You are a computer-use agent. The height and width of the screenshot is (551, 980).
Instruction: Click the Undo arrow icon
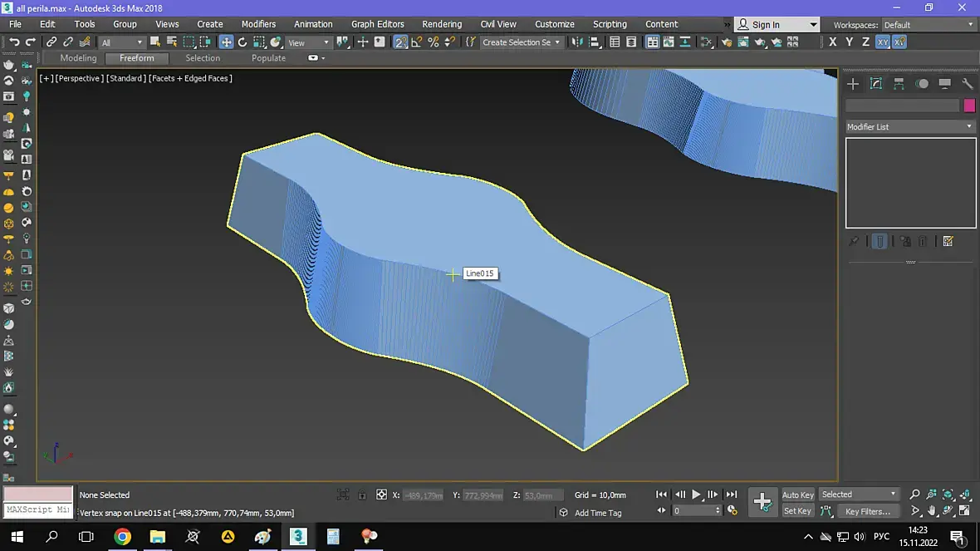pos(14,42)
